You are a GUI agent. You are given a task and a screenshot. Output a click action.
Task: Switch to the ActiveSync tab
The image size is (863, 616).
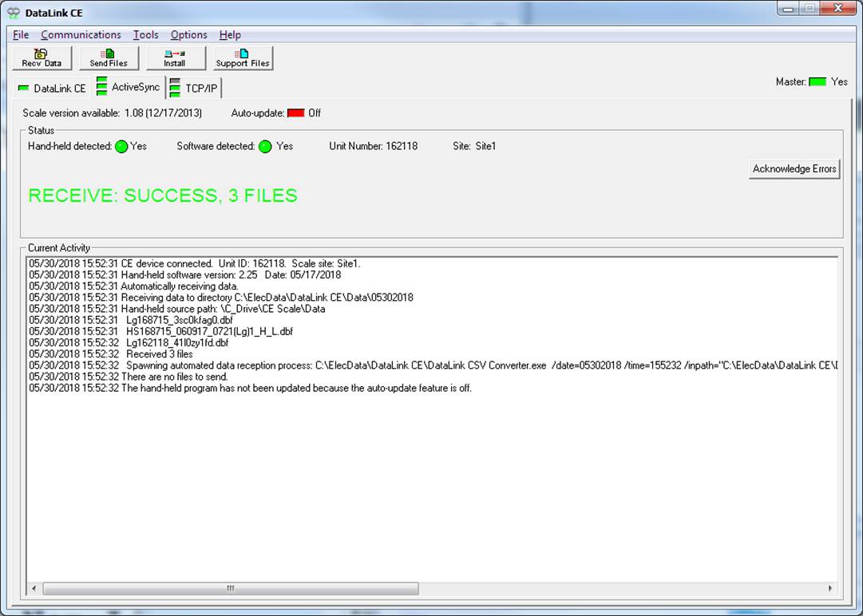click(129, 87)
